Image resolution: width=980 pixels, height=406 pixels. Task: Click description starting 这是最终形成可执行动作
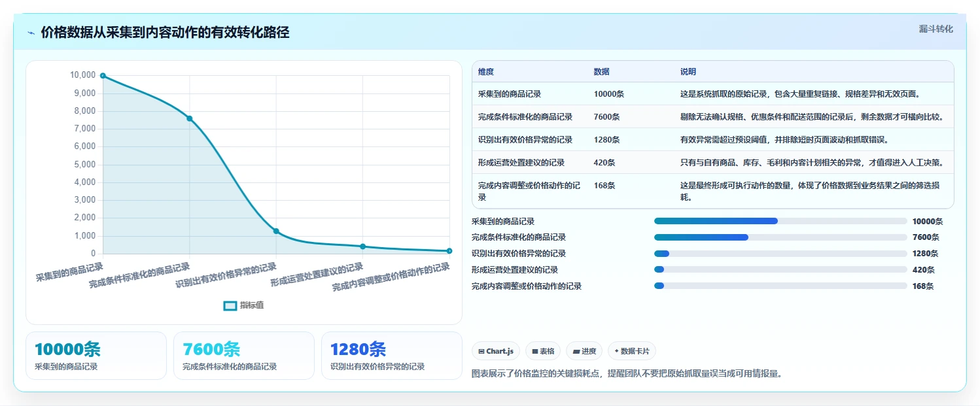pos(811,191)
